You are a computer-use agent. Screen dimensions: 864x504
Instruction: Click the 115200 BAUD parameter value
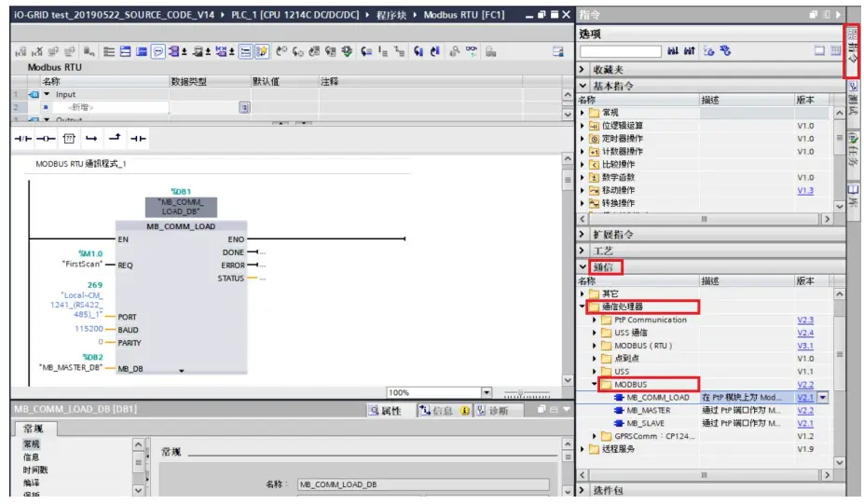(89, 329)
